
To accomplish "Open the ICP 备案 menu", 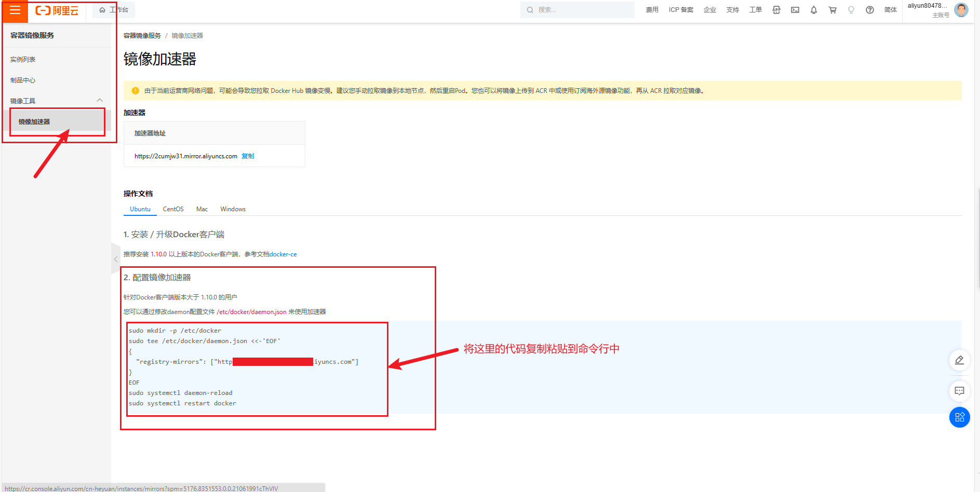I will tap(681, 10).
